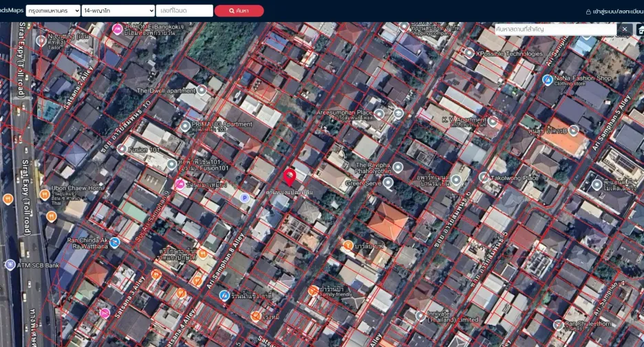Select the หอพักฟิวชั่น101 Fusion101 dormitory pin

[x=172, y=164]
